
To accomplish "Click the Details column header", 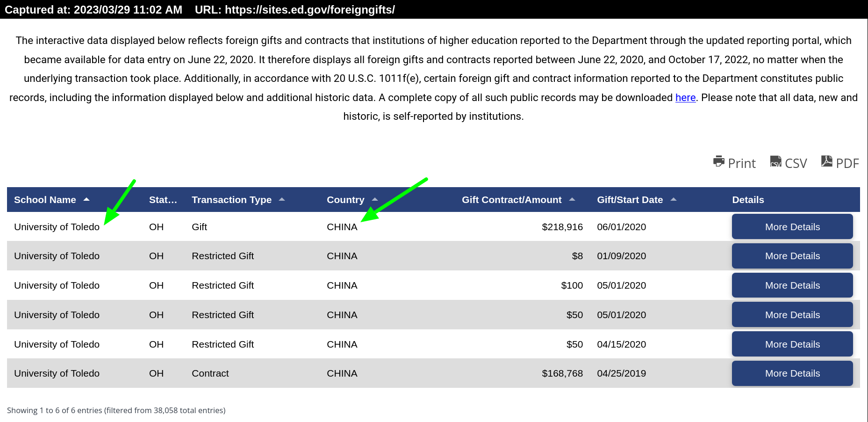I will (748, 200).
